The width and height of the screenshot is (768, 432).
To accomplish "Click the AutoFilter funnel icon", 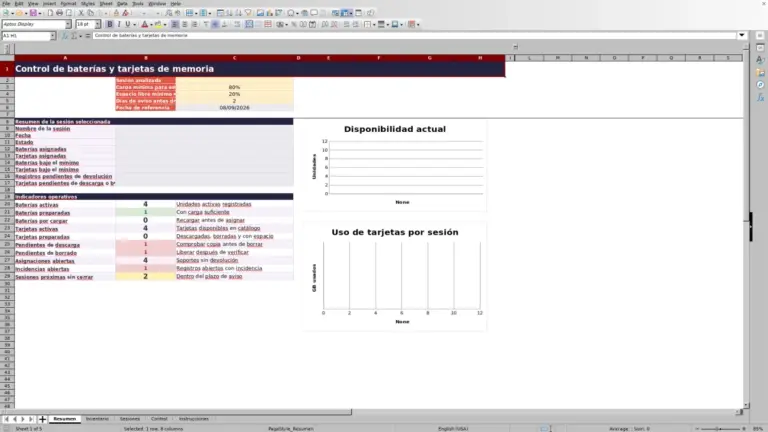I will pos(248,13).
